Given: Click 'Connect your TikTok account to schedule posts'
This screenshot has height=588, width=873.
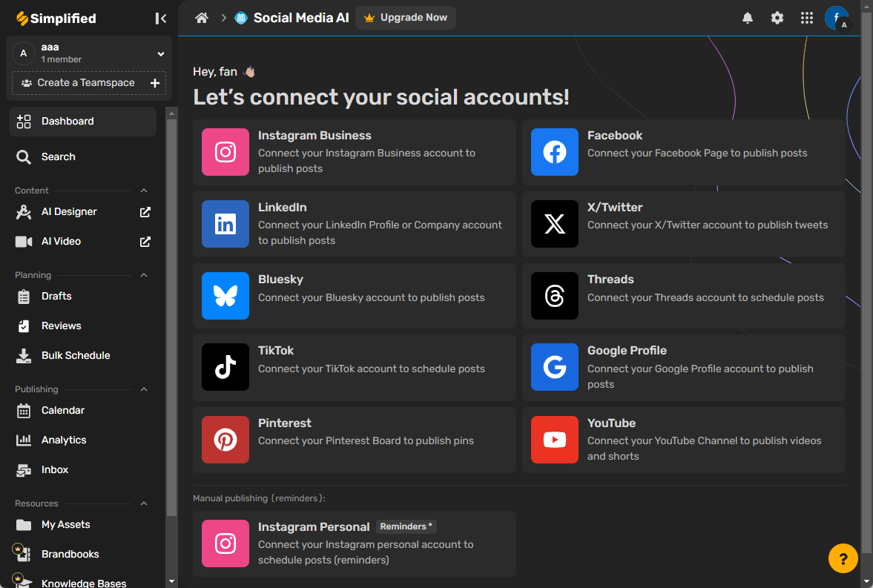Looking at the screenshot, I should [x=372, y=369].
